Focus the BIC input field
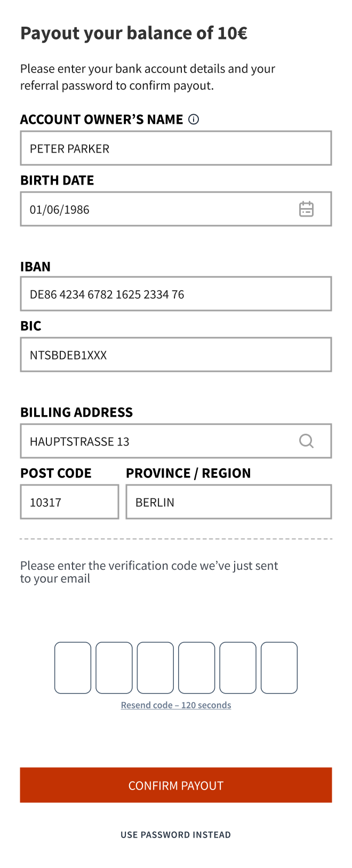 176,355
